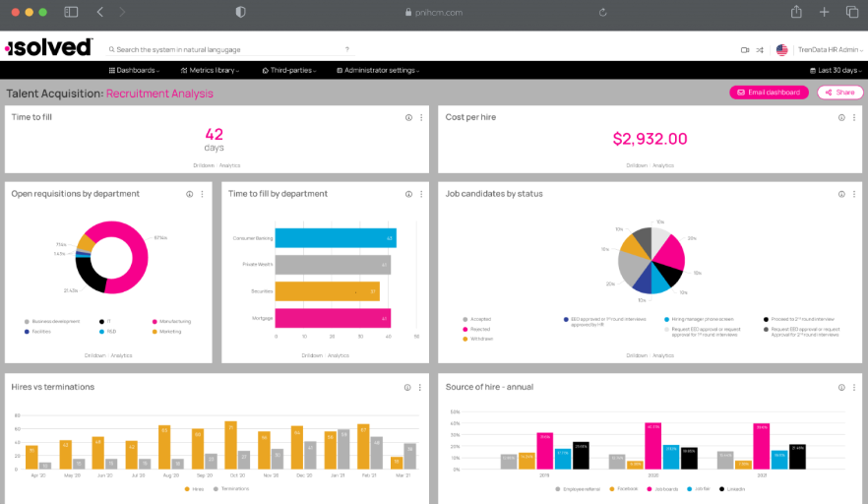Click info icon on Job candidates by status

click(842, 194)
